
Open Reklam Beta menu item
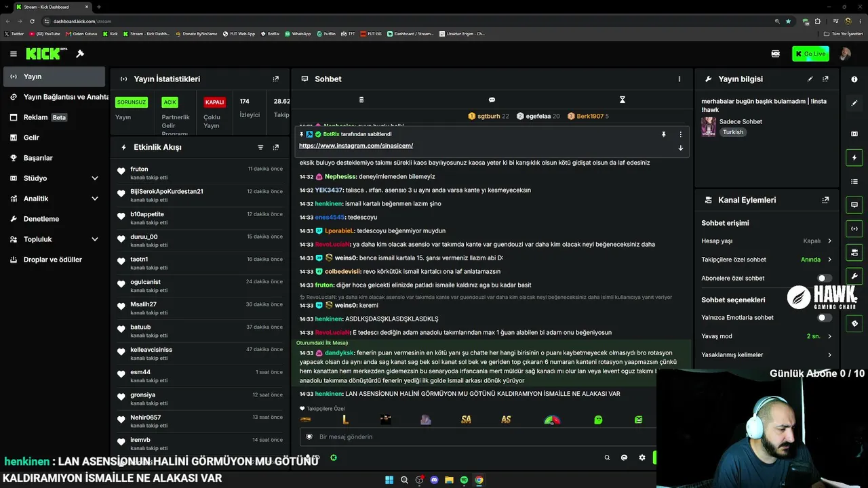tap(54, 117)
